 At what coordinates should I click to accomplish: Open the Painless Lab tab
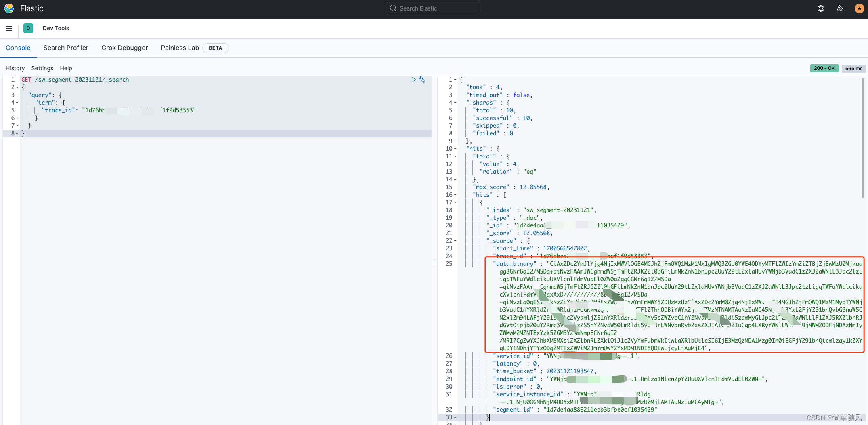[x=180, y=48]
